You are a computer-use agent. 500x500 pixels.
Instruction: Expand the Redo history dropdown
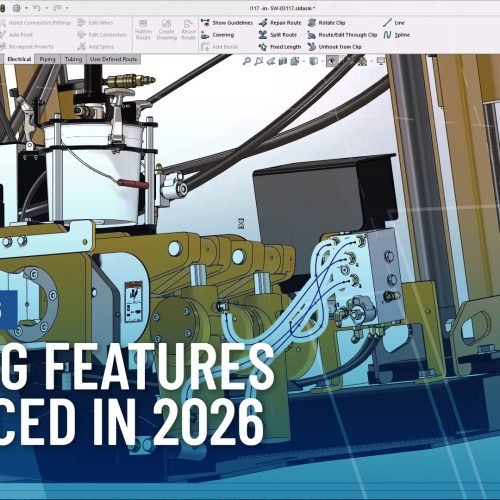coord(67,8)
